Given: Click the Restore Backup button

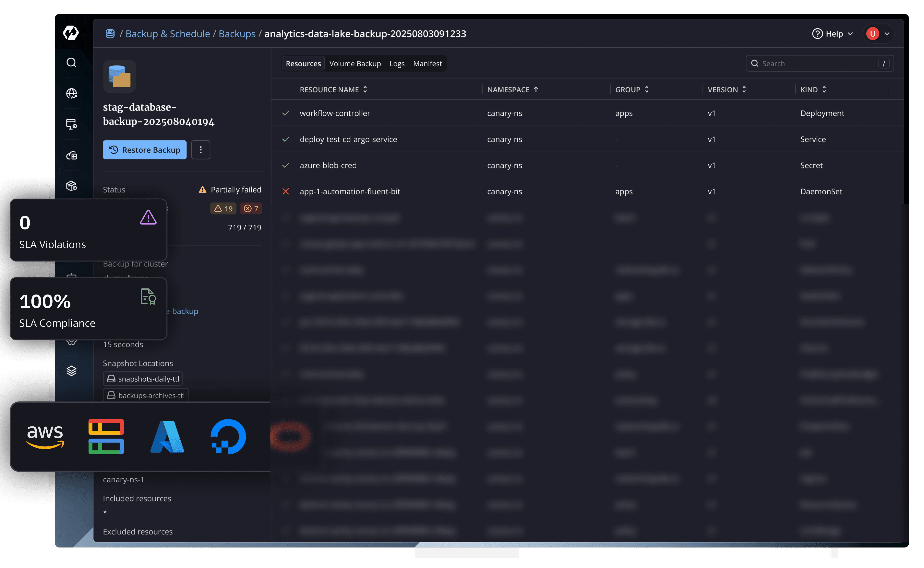Looking at the screenshot, I should tap(145, 150).
